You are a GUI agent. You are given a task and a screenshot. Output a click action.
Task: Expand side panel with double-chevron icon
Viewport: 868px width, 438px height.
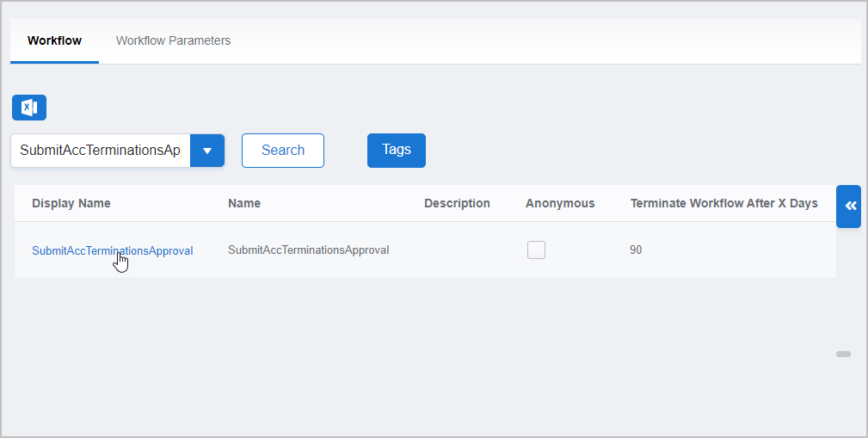pos(849,207)
